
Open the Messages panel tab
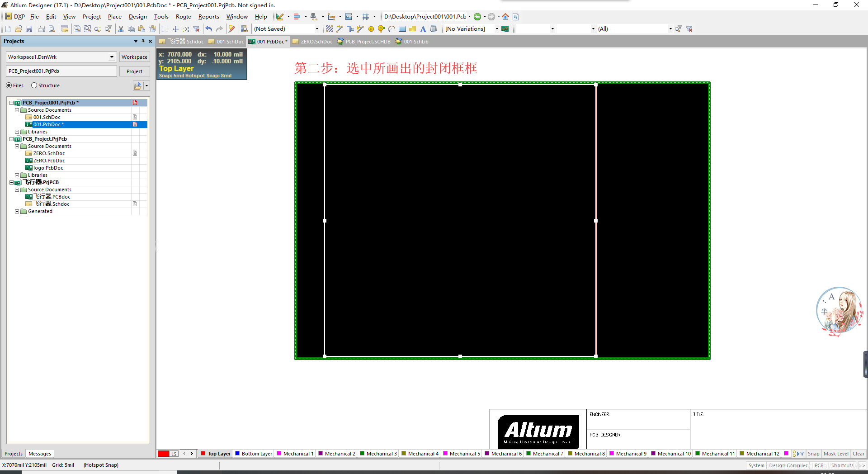[x=40, y=454]
